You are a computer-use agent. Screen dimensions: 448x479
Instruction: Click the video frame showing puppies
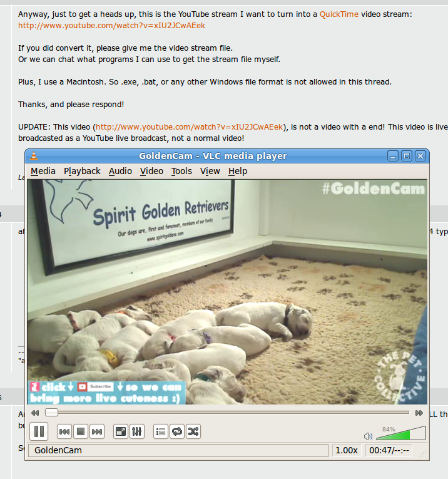(x=227, y=292)
